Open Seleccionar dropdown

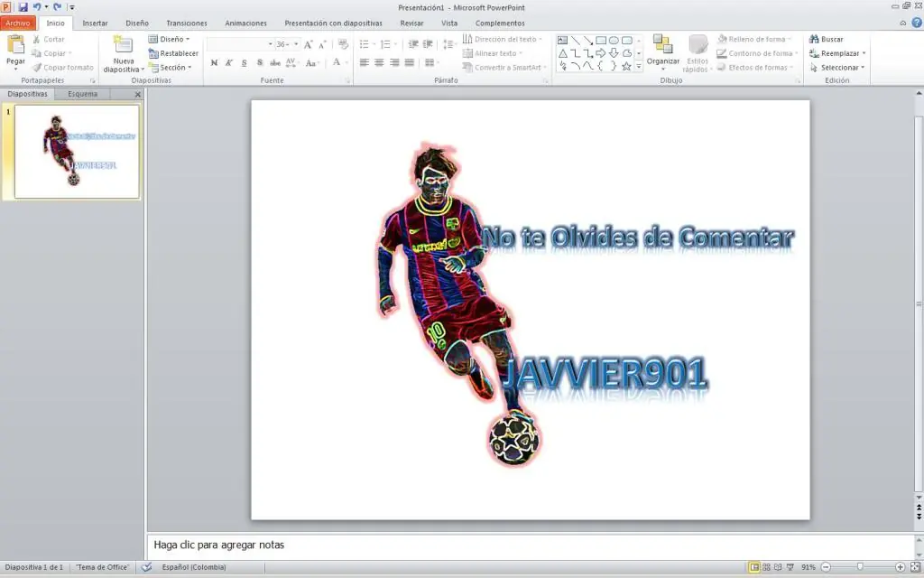click(x=836, y=67)
